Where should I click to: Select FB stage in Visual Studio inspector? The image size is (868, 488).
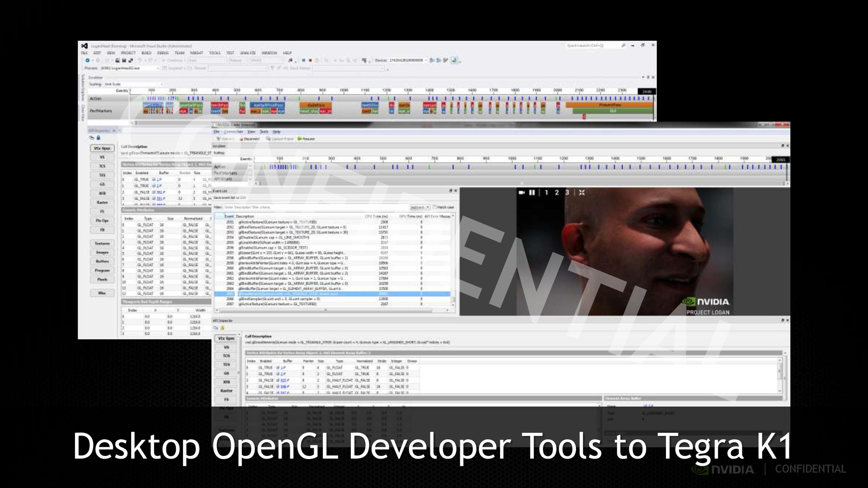click(x=102, y=230)
